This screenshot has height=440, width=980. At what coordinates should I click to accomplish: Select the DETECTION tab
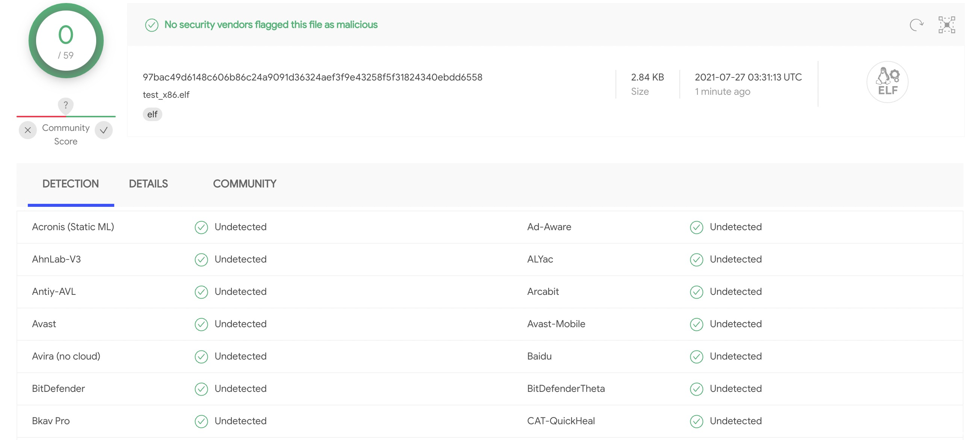click(x=70, y=184)
